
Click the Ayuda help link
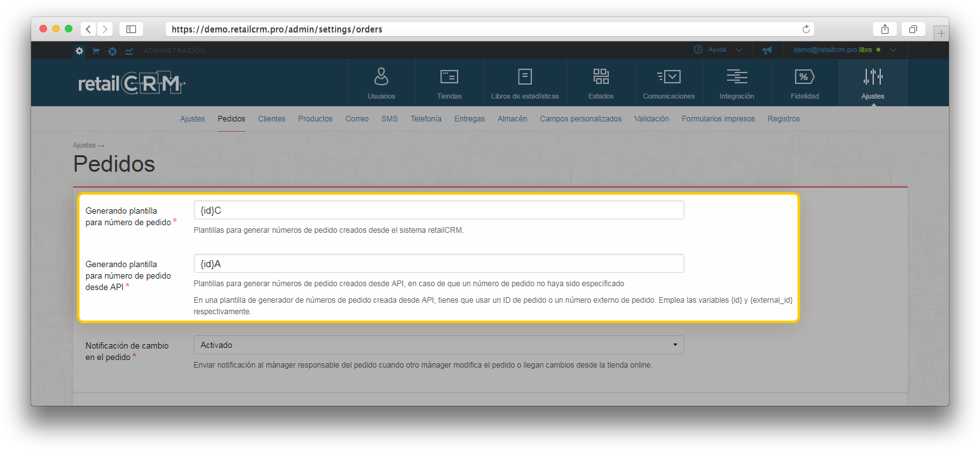point(718,50)
